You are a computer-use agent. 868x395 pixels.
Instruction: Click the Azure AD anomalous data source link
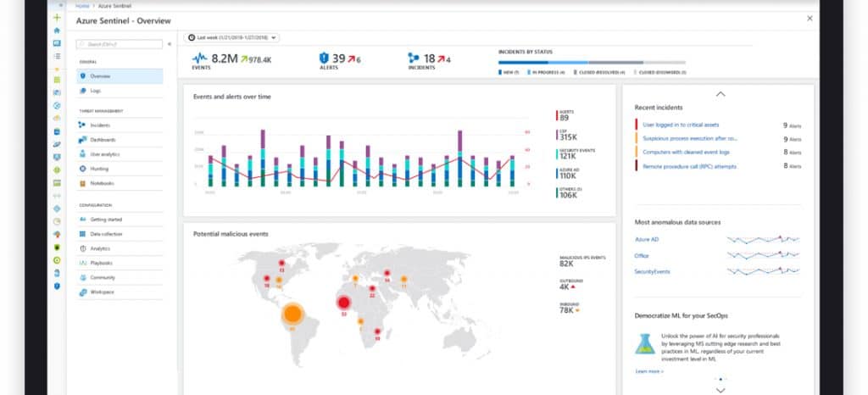[647, 240]
